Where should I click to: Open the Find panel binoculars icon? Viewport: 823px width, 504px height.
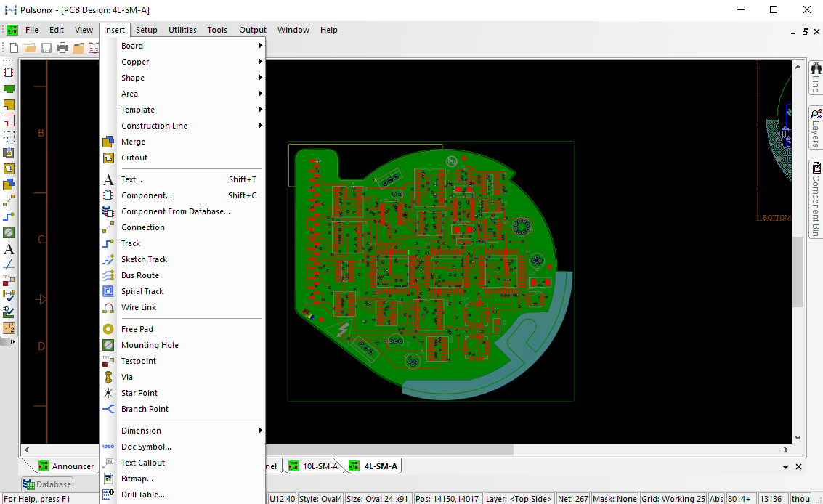pos(816,77)
